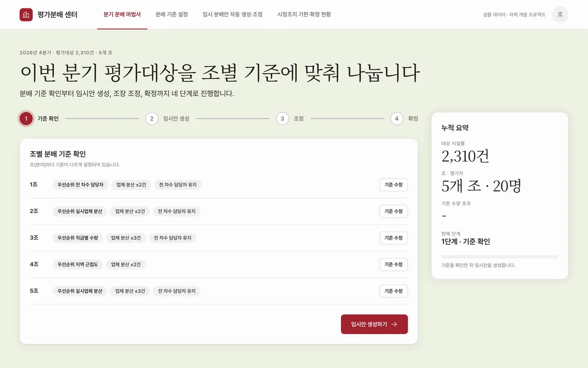Click the 2조 row label
This screenshot has height=368, width=588.
coord(34,211)
